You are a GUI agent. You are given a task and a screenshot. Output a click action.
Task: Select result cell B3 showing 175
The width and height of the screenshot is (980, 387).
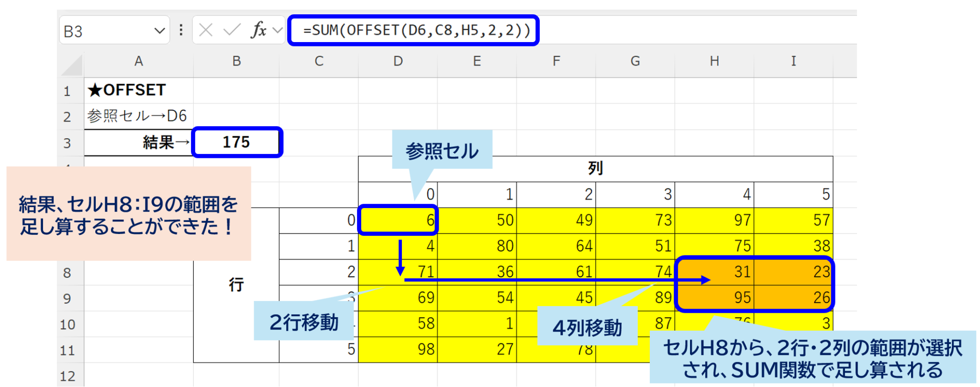pos(236,143)
